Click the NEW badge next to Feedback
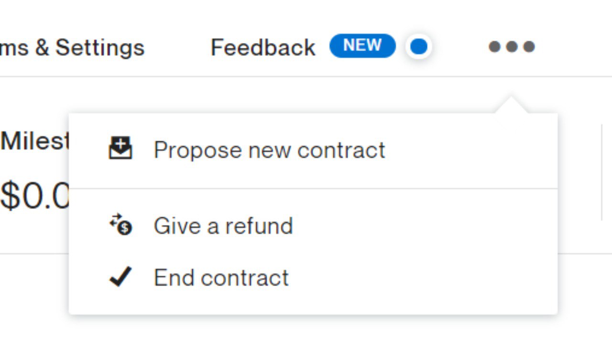Image resolution: width=612 pixels, height=364 pixels. click(x=362, y=46)
